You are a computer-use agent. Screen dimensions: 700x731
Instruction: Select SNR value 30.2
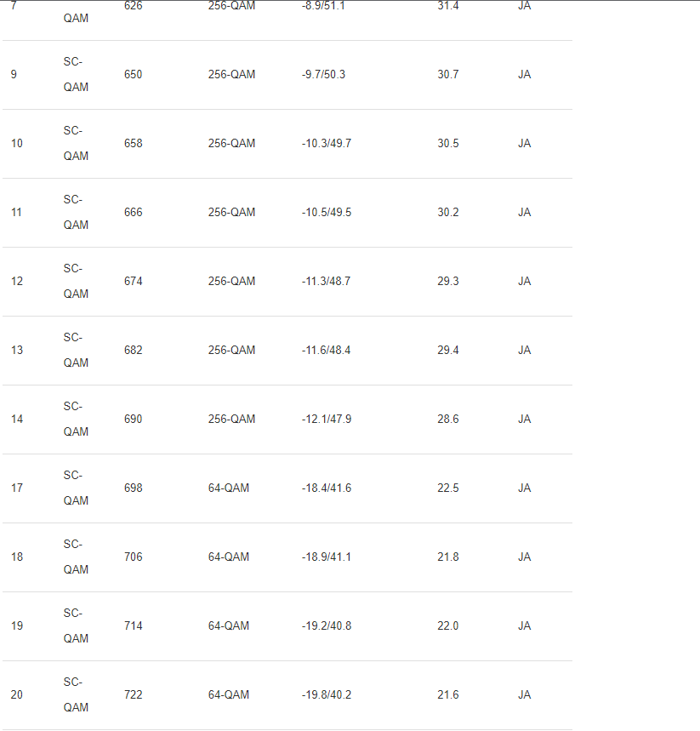point(448,213)
